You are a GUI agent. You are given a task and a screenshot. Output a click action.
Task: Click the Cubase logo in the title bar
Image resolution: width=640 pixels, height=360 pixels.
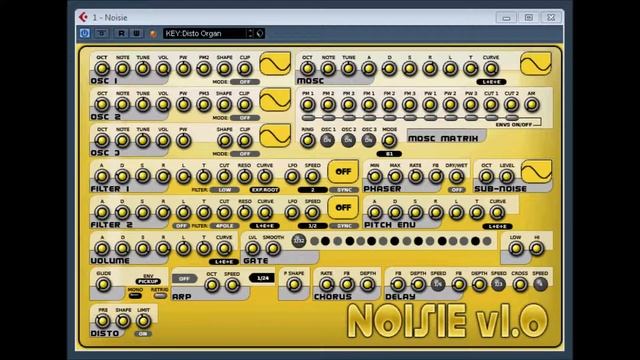[x=83, y=17]
